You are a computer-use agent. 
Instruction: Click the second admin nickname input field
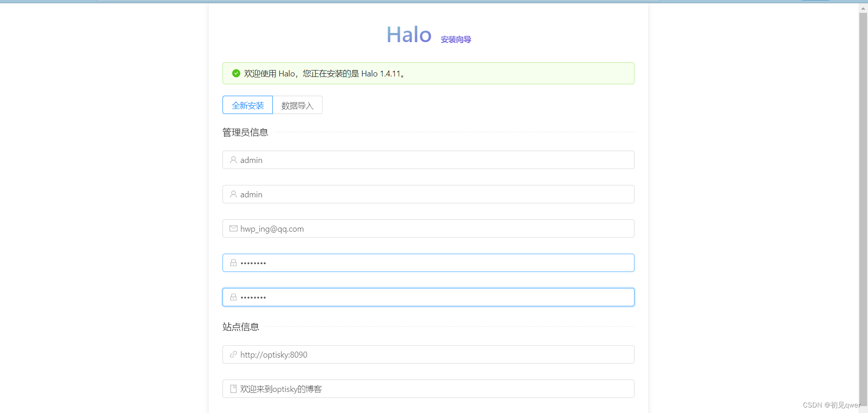coord(429,194)
